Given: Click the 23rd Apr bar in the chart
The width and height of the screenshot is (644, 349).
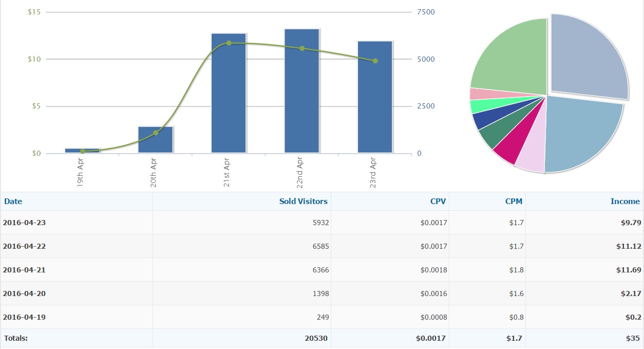Looking at the screenshot, I should 375,97.
